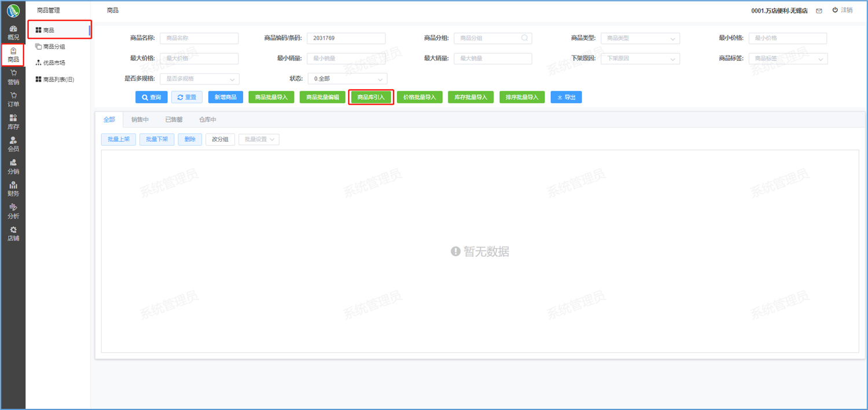Click store name 0001.万店便利-无锡店
This screenshot has width=868, height=410.
[x=779, y=11]
